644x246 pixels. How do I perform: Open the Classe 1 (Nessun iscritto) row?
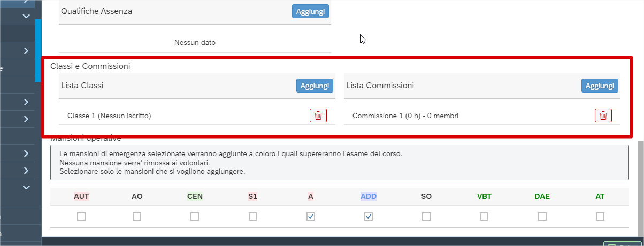pyautogui.click(x=109, y=116)
